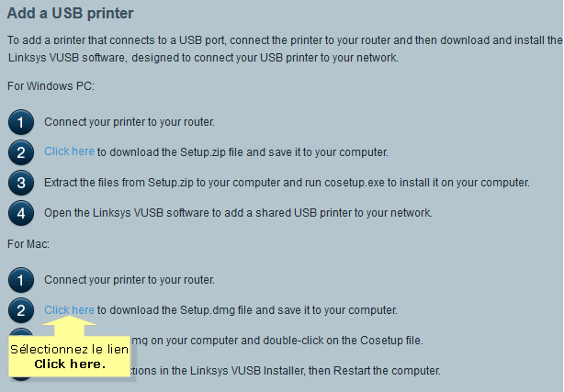
Task: Click the Windows step 1 number icon
Action: click(x=21, y=122)
